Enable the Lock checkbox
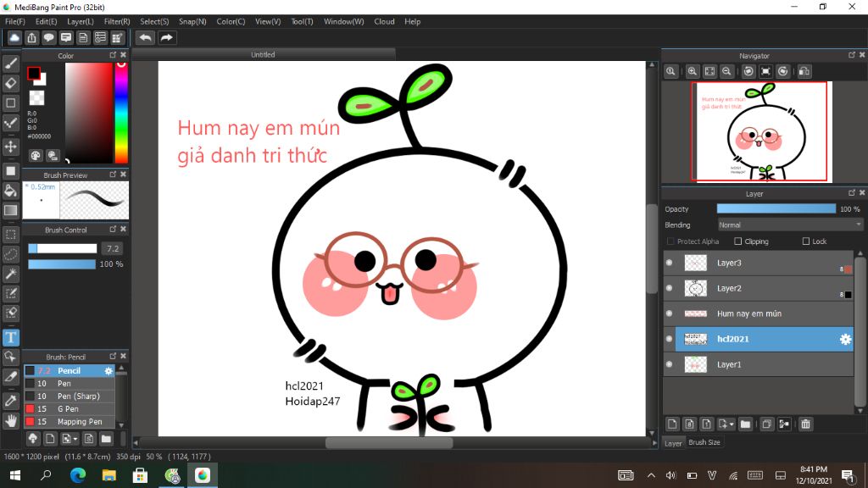This screenshot has height=488, width=868. coord(805,241)
